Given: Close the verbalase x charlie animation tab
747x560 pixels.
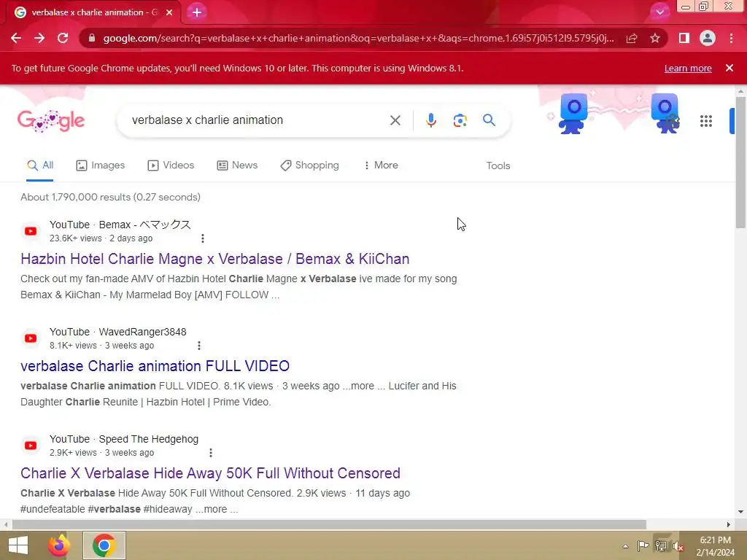Looking at the screenshot, I should coord(169,12).
